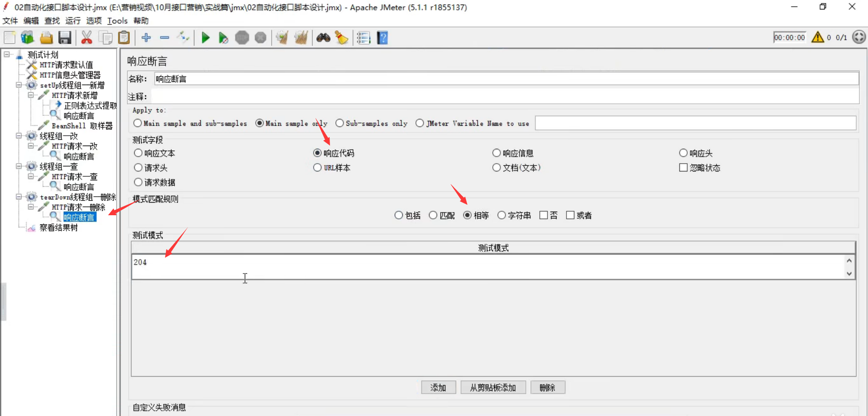Screen dimensions: 868x416
Task: Open the Templates icon in toolbar
Action: click(x=28, y=38)
